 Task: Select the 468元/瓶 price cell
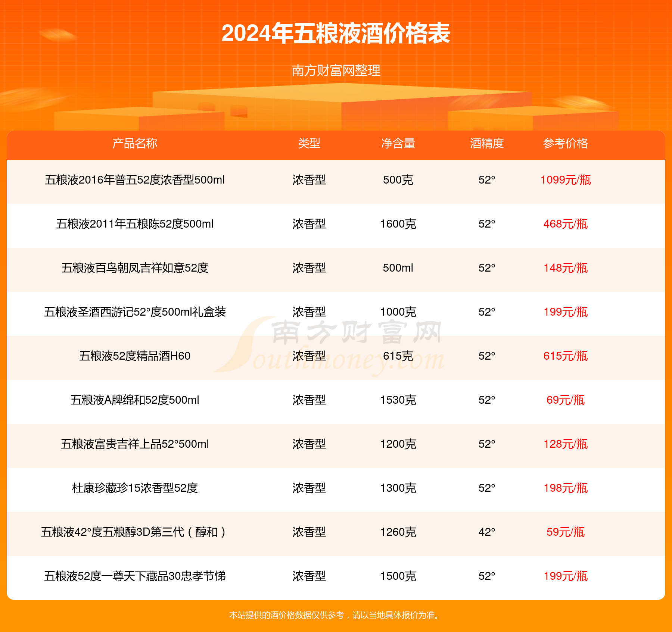(x=566, y=224)
